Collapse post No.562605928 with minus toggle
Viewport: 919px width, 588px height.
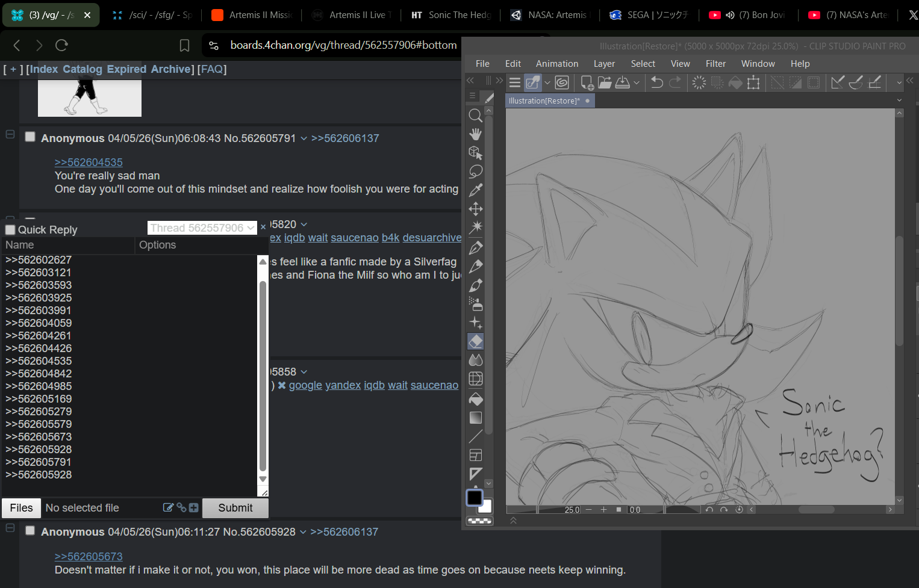10,528
